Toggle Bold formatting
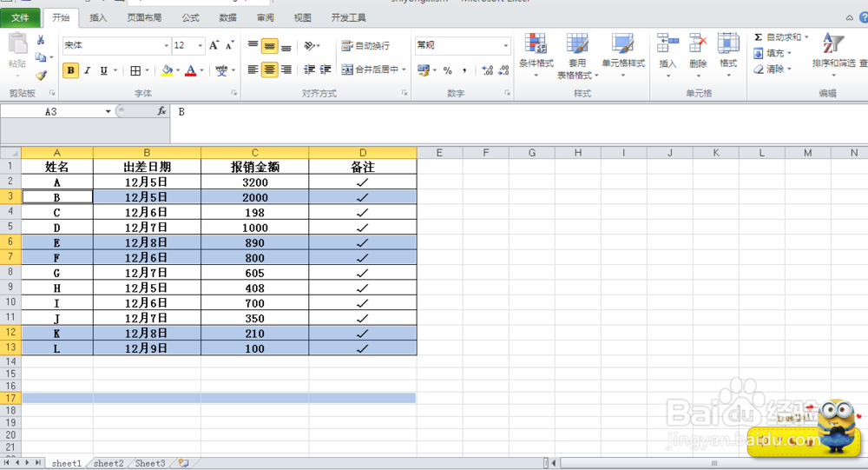 click(70, 70)
